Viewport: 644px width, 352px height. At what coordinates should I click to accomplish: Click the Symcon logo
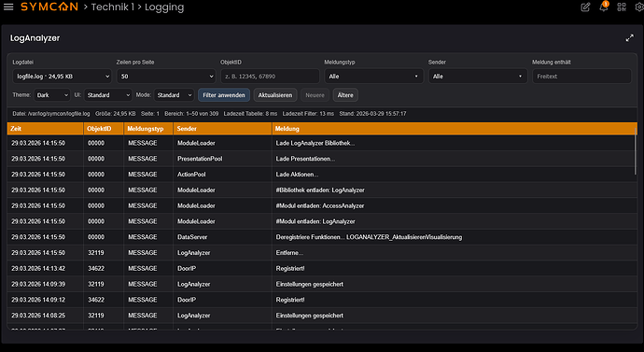pos(49,7)
